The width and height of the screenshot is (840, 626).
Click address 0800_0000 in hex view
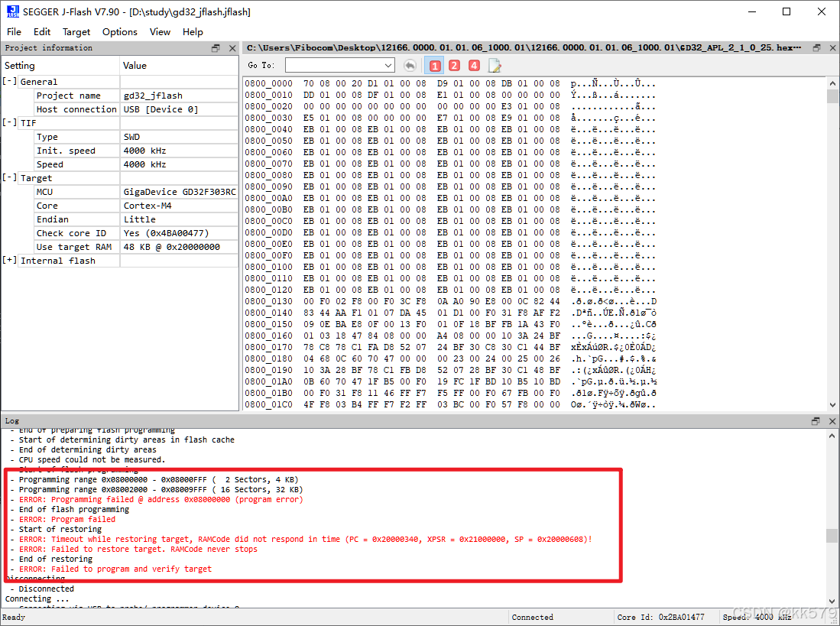(268, 83)
